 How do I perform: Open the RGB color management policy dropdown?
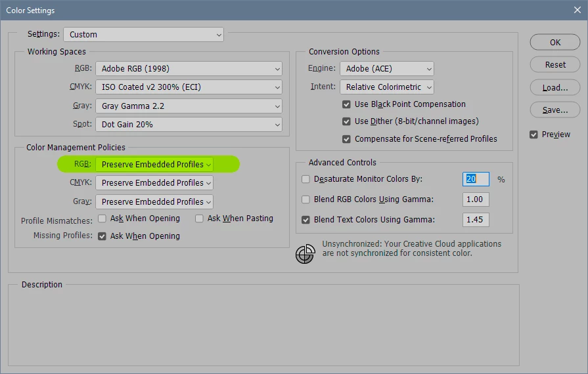(x=154, y=164)
